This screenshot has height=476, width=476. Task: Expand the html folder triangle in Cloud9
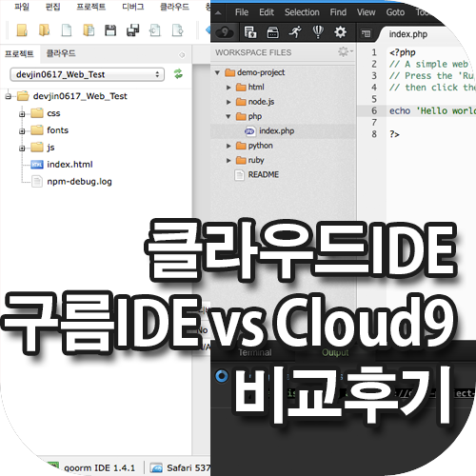click(x=228, y=88)
